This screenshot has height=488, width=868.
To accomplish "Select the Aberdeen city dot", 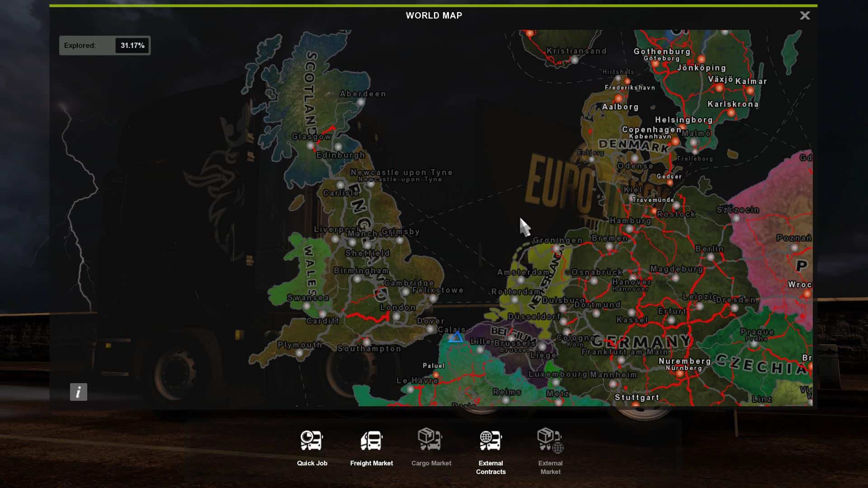I will point(360,103).
